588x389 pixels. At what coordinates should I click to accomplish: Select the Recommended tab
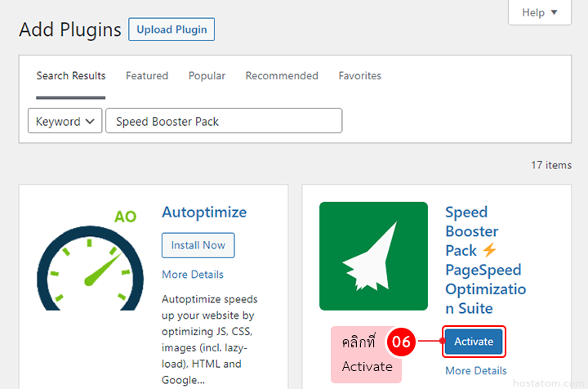click(282, 76)
